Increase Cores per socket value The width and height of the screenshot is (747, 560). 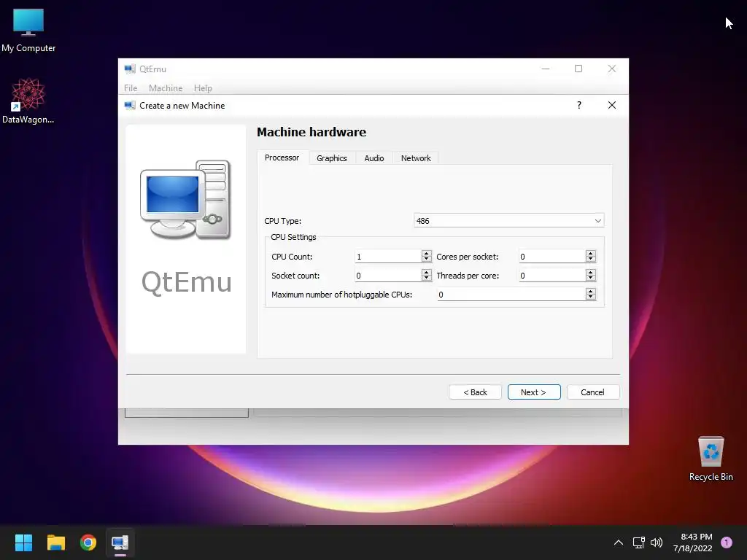591,253
